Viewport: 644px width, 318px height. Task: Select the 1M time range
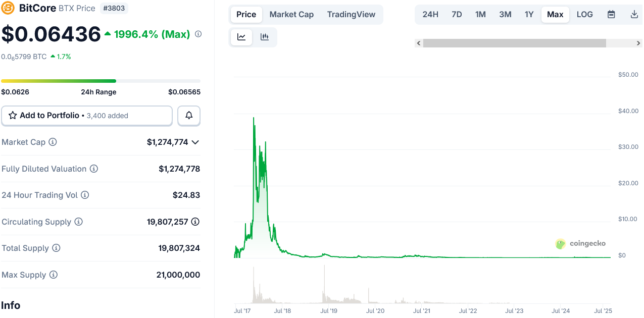point(480,15)
